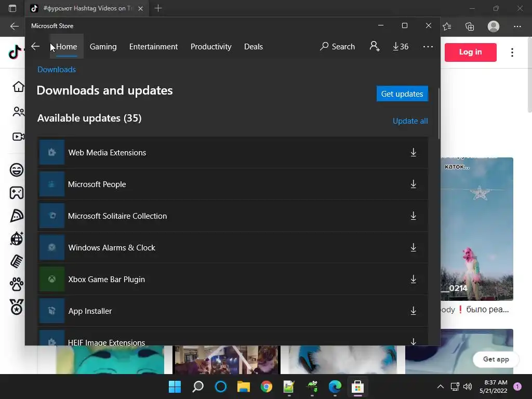Image resolution: width=532 pixels, height=399 pixels.
Task: Select the Microsoft Solitaire Collection text
Action: pyautogui.click(x=117, y=216)
